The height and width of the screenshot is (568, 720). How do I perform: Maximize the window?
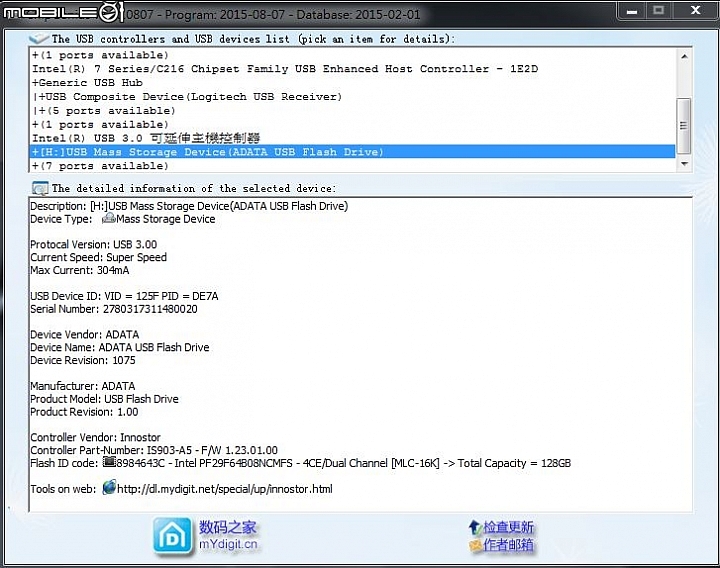point(658,11)
